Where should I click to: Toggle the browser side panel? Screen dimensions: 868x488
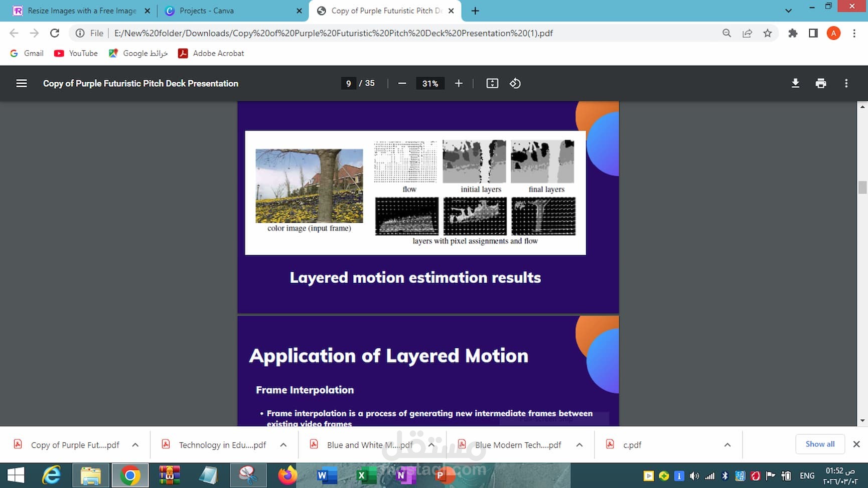(813, 33)
